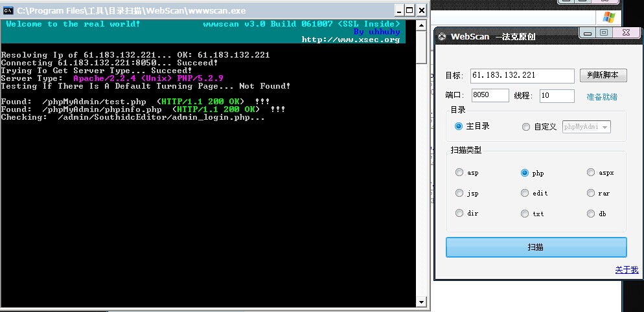Screen dimensions: 644x312
Task: Click the Connecting 61.183.132.221:8050 line
Action: [109, 63]
